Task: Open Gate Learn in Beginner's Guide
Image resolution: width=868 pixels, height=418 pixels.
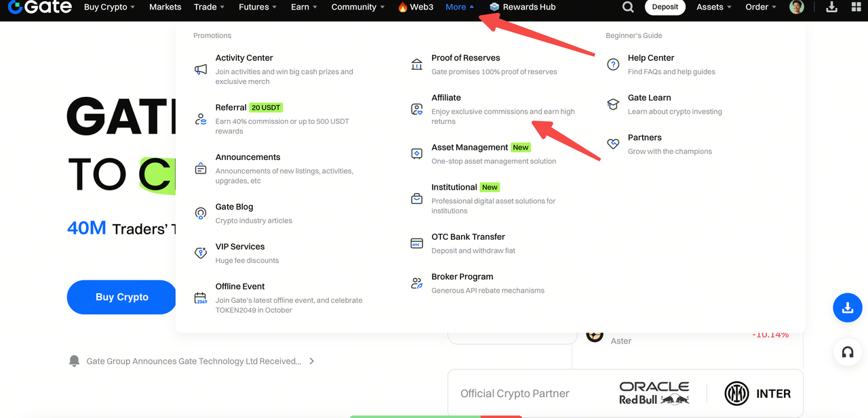Action: click(x=649, y=98)
